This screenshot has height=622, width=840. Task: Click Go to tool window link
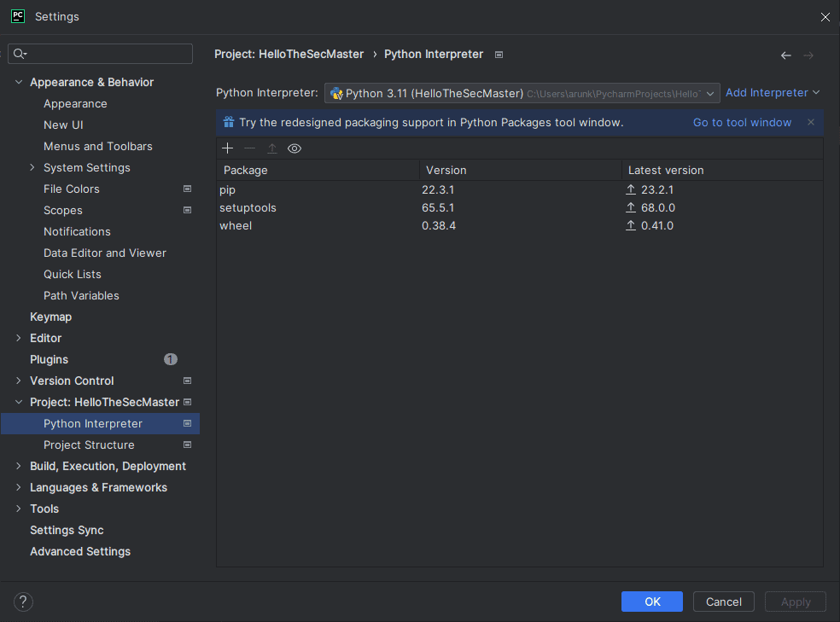(x=742, y=123)
